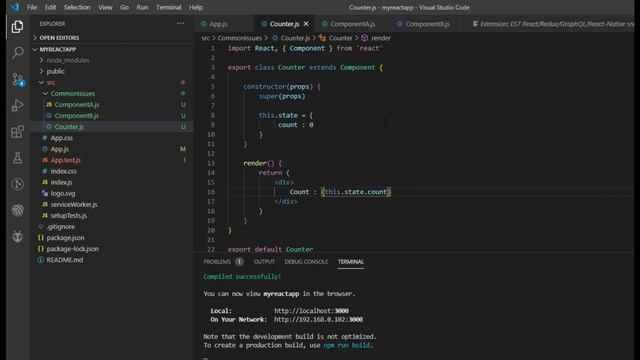Viewport: 640px width, 360px height.
Task: Expand the node_modules folder
Action: 111,60
